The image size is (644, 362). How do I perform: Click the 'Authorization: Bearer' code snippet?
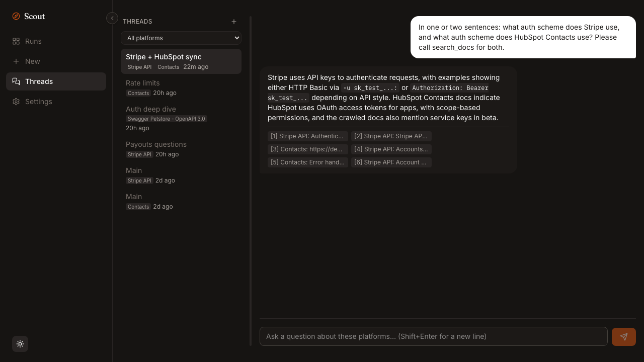(450, 88)
